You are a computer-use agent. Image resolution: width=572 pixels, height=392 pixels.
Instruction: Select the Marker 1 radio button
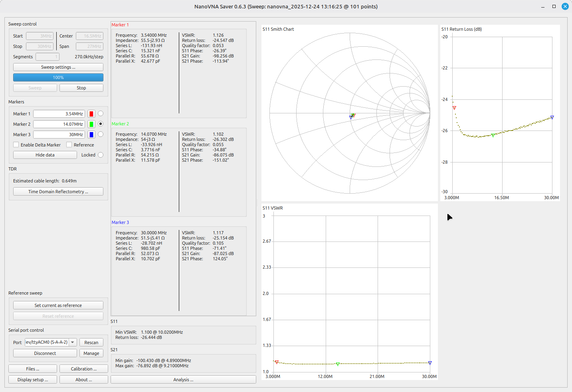pos(101,114)
